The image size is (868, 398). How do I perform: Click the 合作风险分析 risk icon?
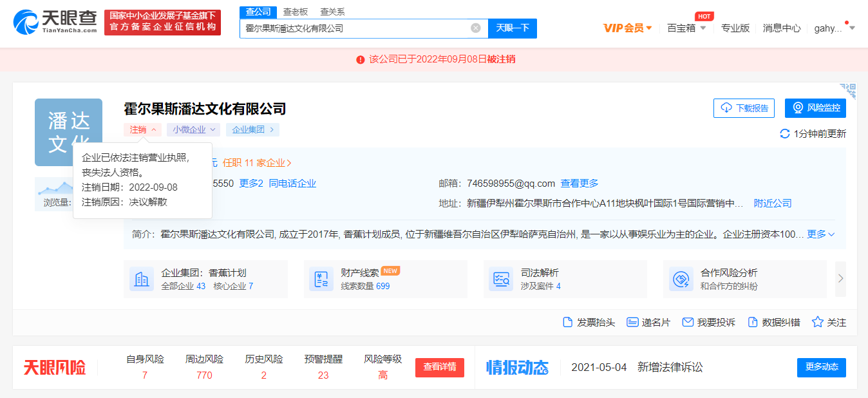(681, 280)
